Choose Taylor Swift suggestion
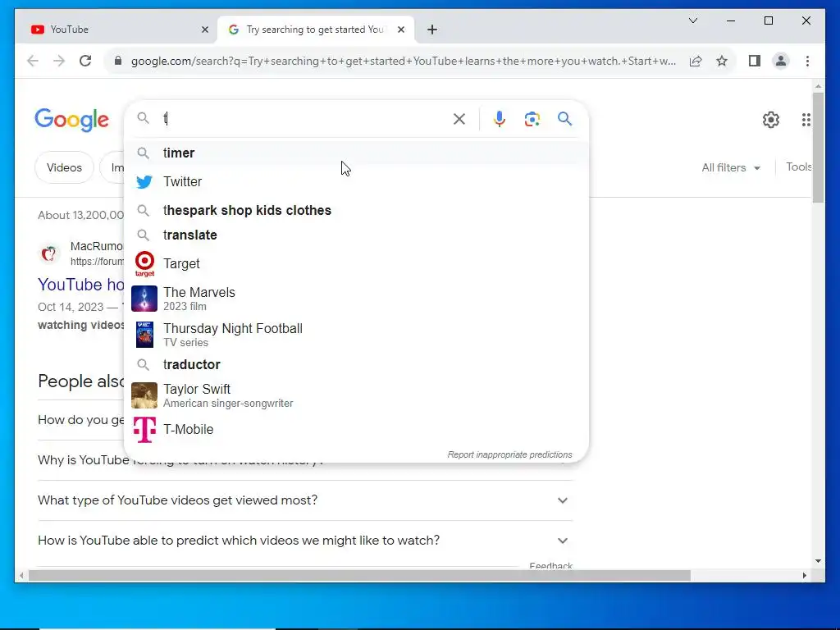Image resolution: width=840 pixels, height=630 pixels. pyautogui.click(x=356, y=395)
